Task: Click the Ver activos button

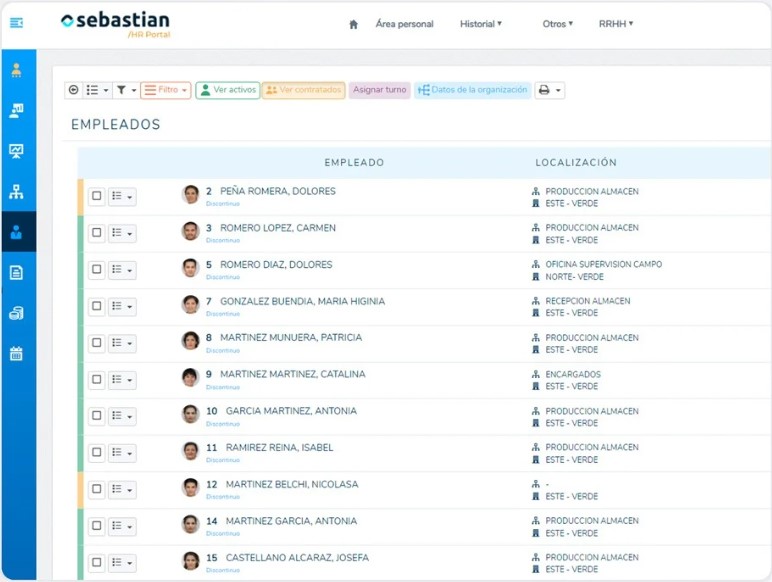Action: pos(228,90)
